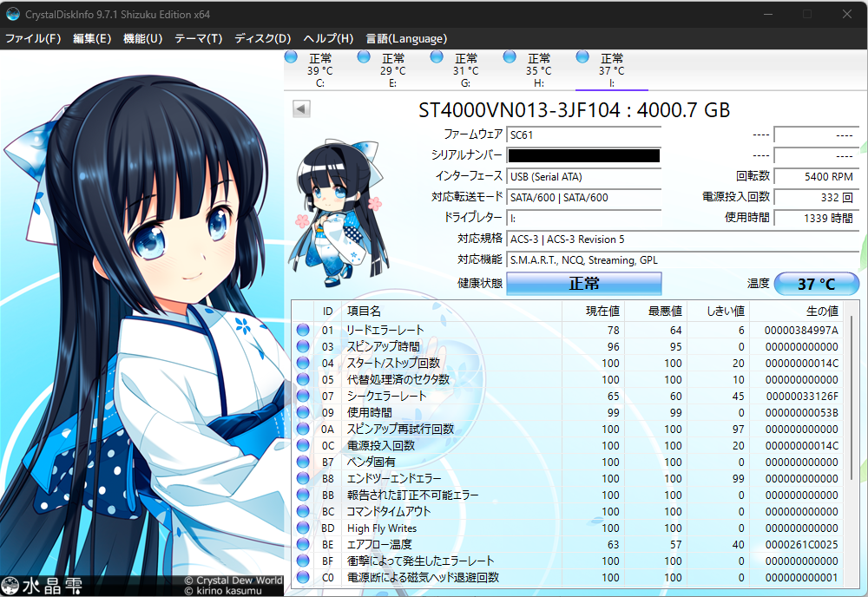Click the 回転数 value 5400 RPM
The width and height of the screenshot is (868, 597).
pos(817,176)
